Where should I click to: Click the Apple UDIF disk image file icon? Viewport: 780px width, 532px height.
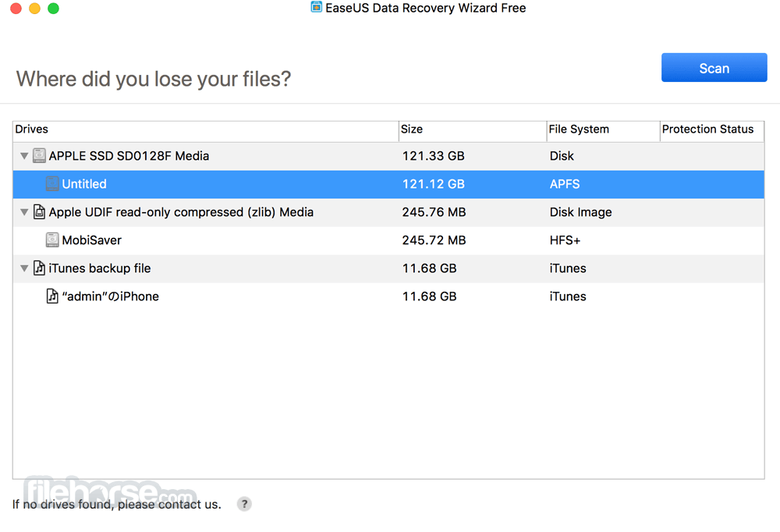(39, 212)
